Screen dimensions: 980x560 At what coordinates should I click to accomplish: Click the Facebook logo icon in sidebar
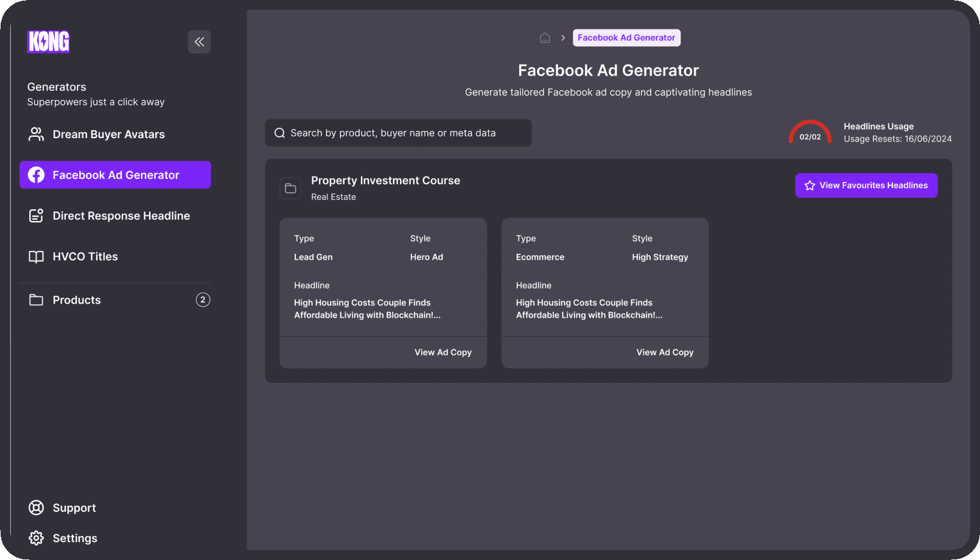36,175
